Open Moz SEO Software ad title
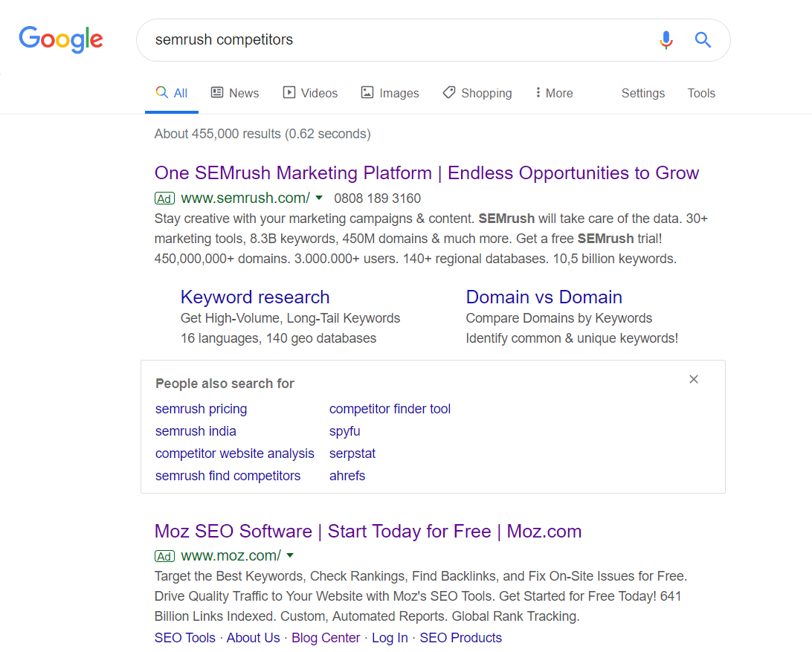 pos(368,532)
